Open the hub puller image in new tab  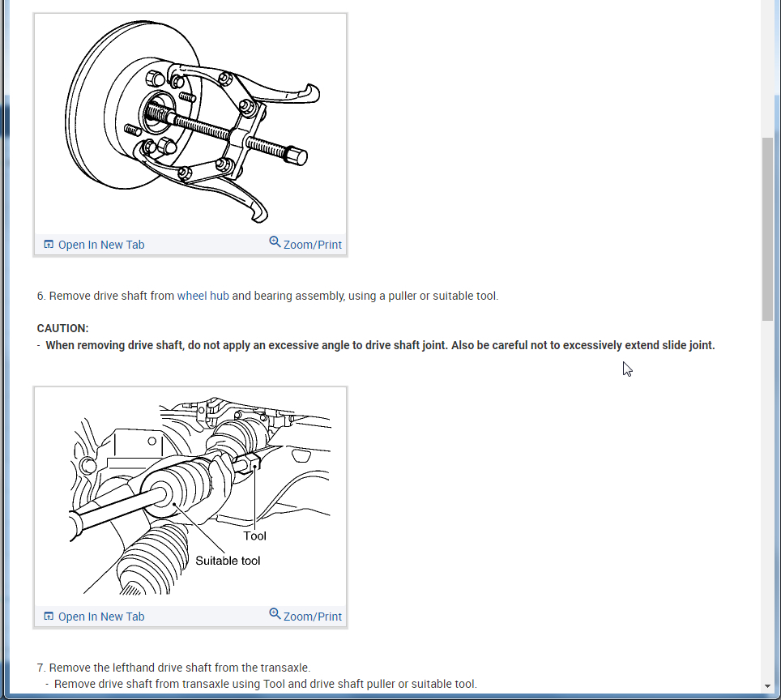click(x=94, y=245)
